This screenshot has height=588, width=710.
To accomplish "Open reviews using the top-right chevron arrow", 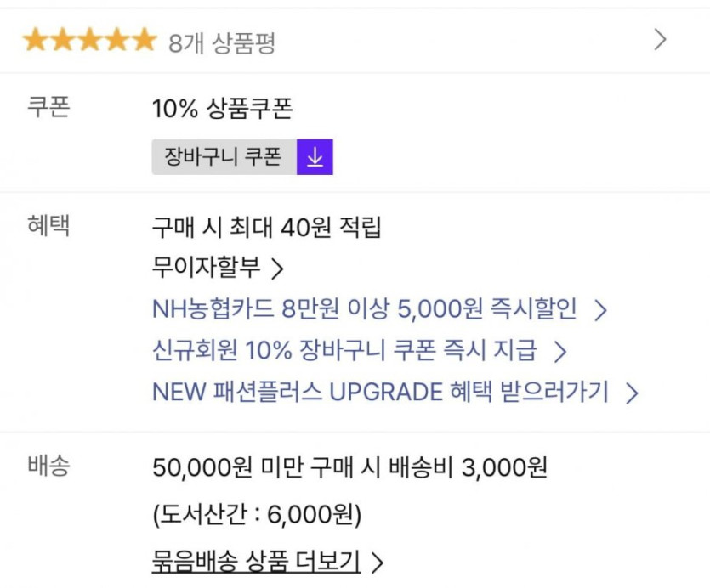I will (660, 40).
